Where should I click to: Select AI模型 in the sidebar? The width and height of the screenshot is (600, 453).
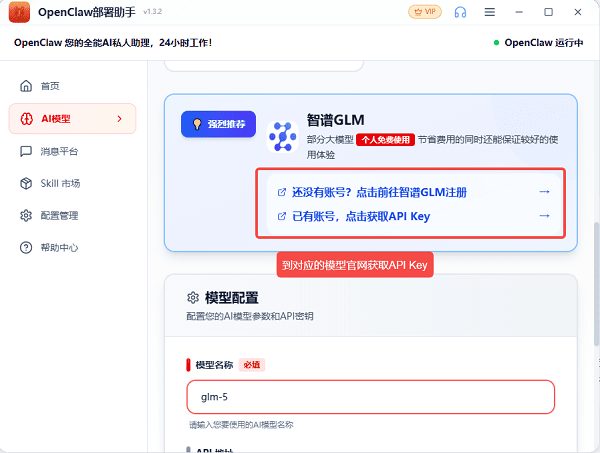(72, 119)
